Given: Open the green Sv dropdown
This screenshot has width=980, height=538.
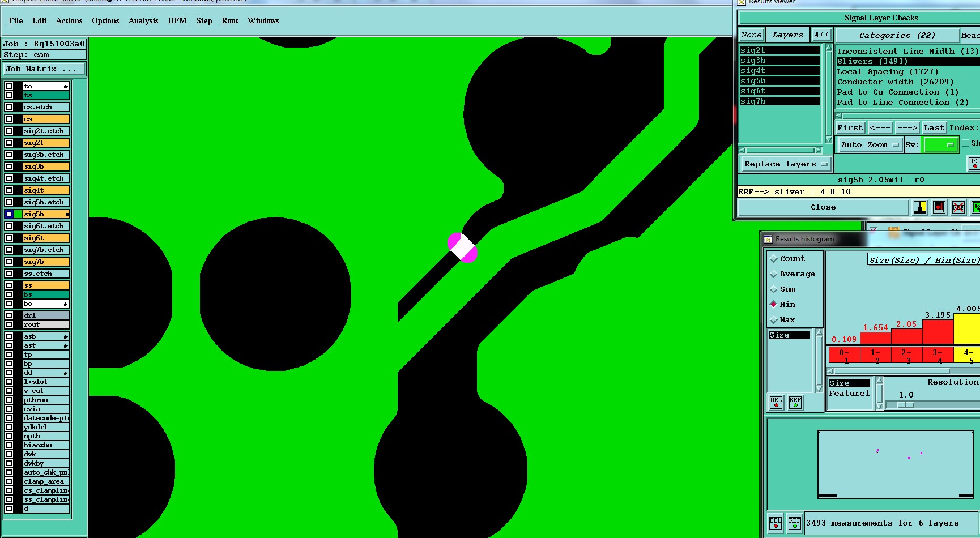Looking at the screenshot, I should click(x=940, y=145).
